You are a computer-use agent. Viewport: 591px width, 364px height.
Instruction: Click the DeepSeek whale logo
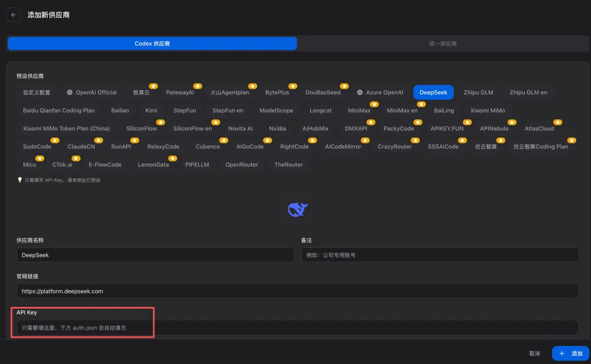click(298, 210)
